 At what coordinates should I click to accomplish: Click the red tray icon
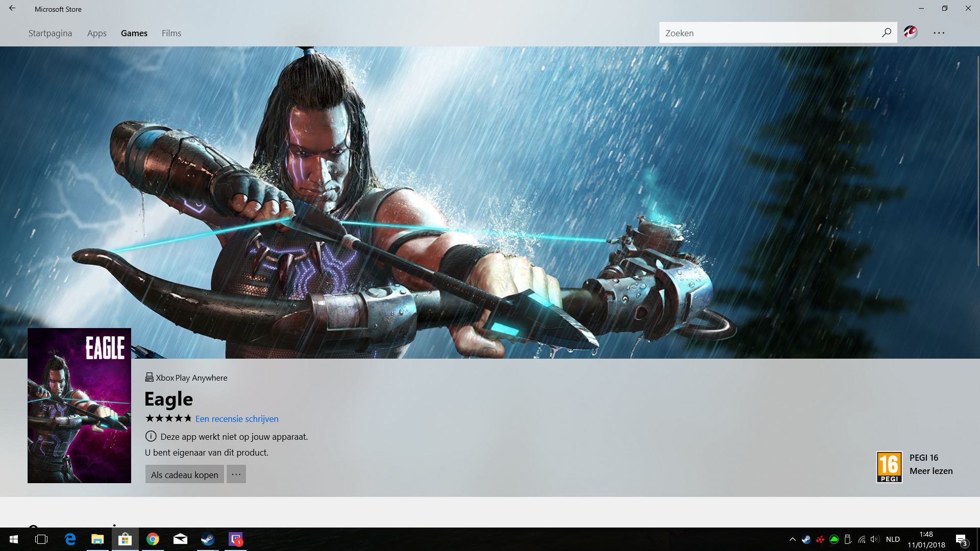[820, 539]
